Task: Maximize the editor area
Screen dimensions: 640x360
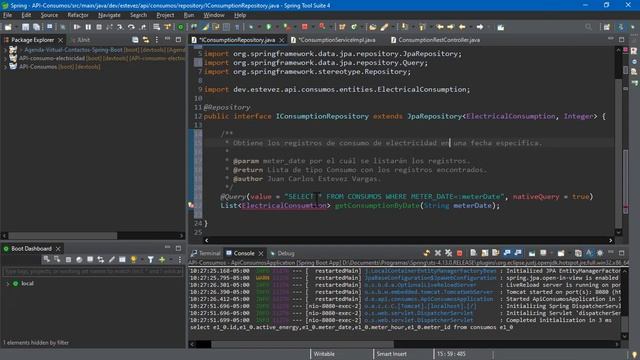Action: [621, 40]
